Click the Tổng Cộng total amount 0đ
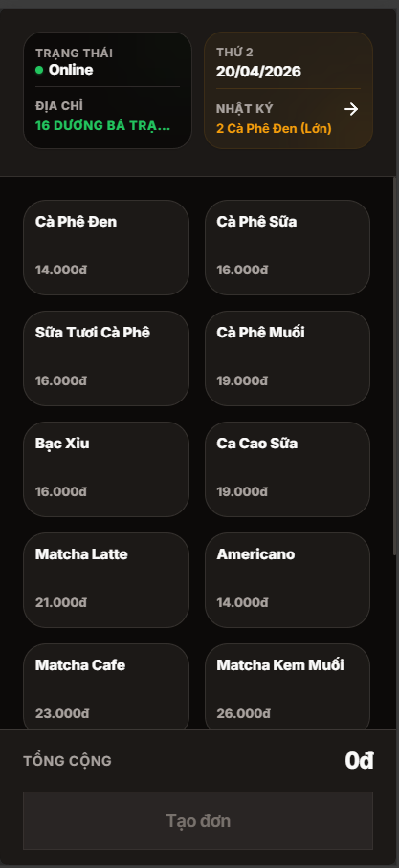Image resolution: width=399 pixels, height=868 pixels. tap(359, 761)
